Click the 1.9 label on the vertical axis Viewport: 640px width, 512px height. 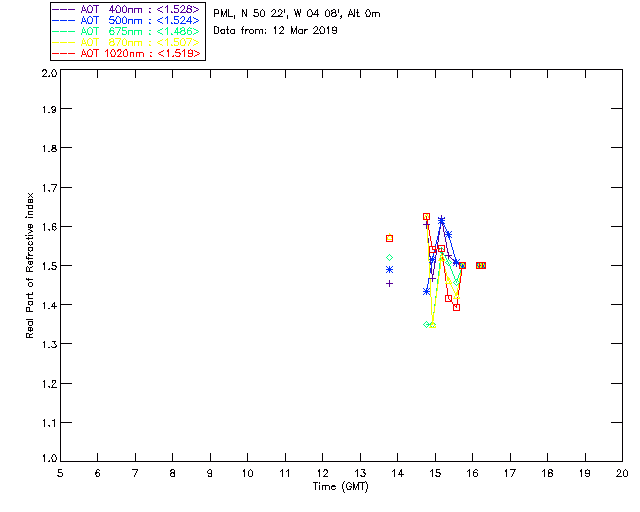49,109
